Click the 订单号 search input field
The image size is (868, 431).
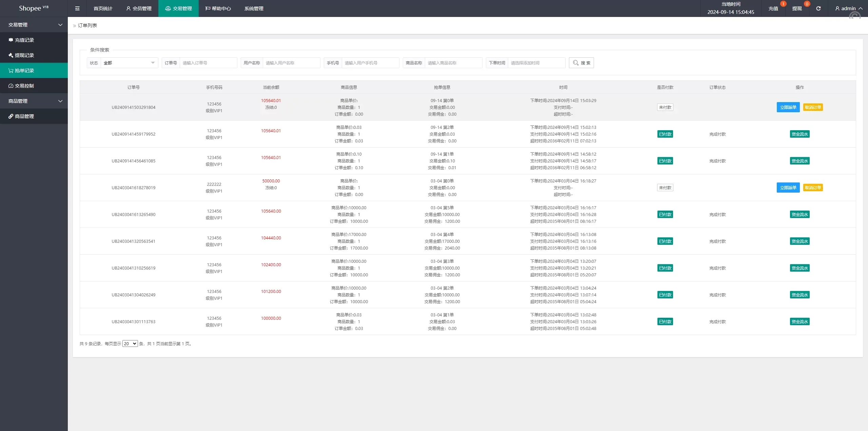(x=208, y=63)
